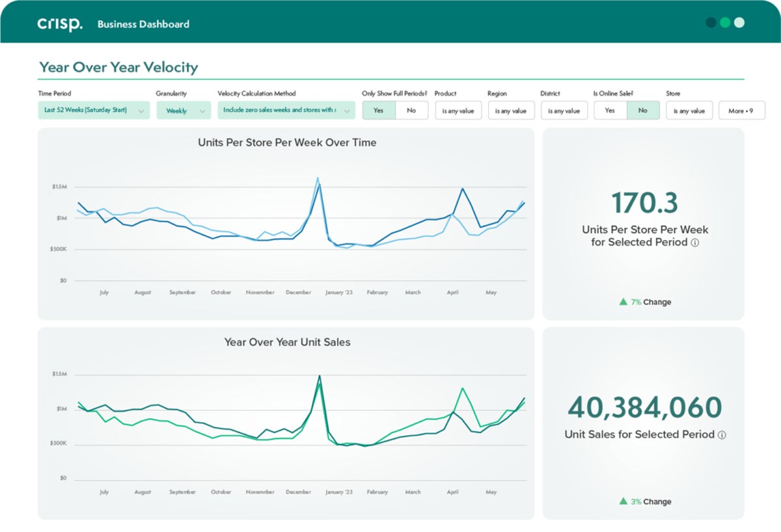Click Units Per Store Per Week Over Time title
Image resolution: width=781 pixels, height=532 pixels.
pyautogui.click(x=287, y=142)
